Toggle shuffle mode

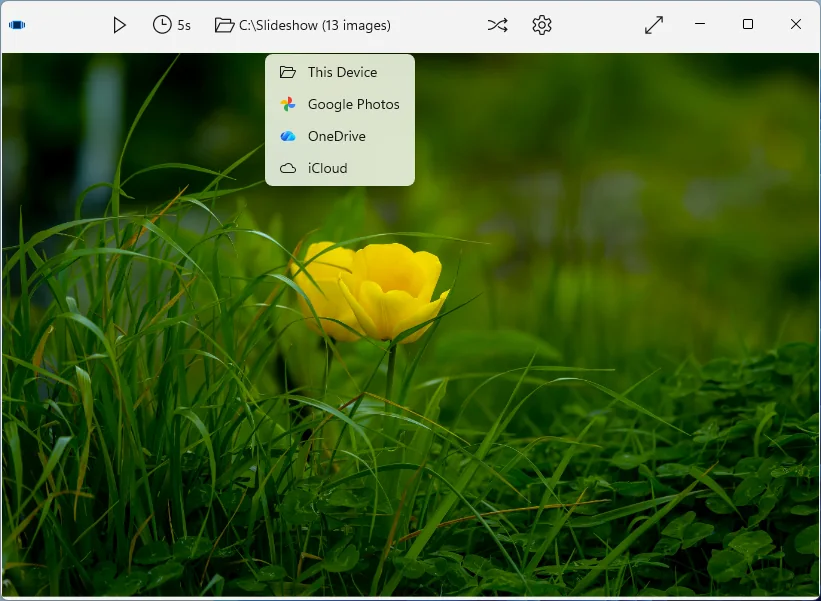497,25
